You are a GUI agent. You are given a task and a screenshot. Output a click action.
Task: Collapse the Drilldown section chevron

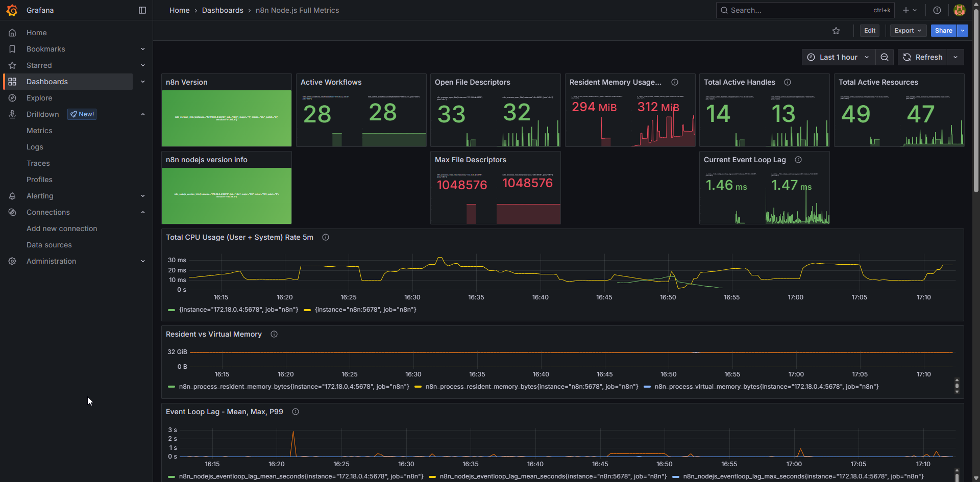(x=143, y=114)
